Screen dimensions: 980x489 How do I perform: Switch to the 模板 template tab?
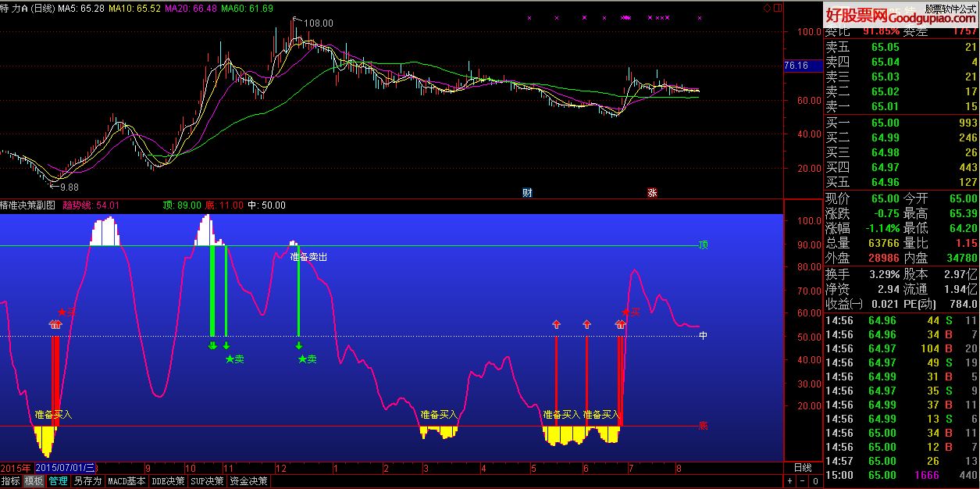34,481
